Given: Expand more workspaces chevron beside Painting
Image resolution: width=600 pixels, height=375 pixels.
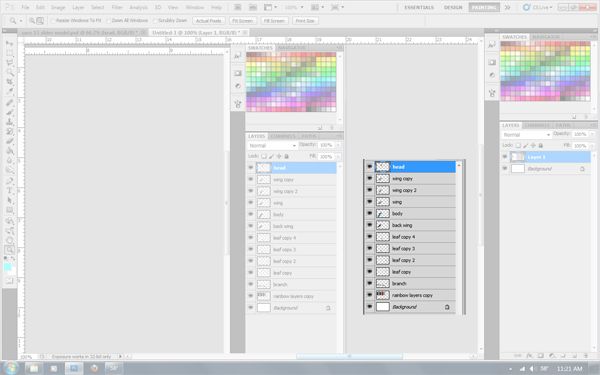Looking at the screenshot, I should point(507,7).
